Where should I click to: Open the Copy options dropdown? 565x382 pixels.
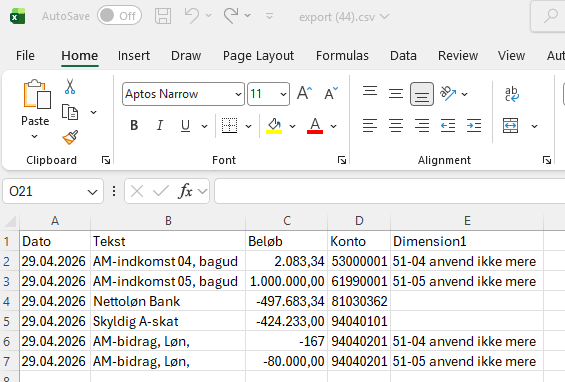point(93,112)
